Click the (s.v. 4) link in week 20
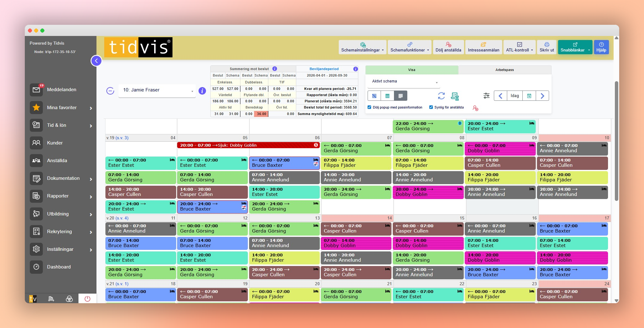 click(x=122, y=218)
